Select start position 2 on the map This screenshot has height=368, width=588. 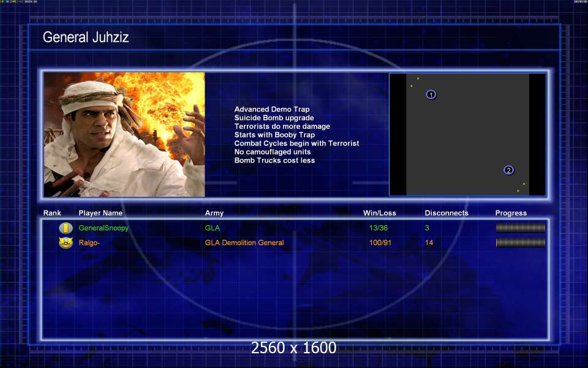[x=508, y=170]
